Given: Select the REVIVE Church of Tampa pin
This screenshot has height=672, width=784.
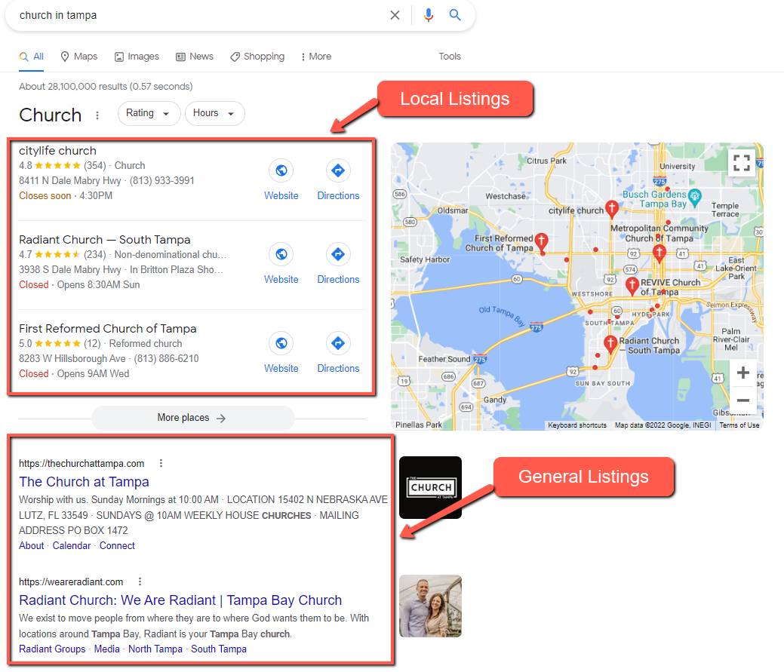Looking at the screenshot, I should pyautogui.click(x=632, y=286).
